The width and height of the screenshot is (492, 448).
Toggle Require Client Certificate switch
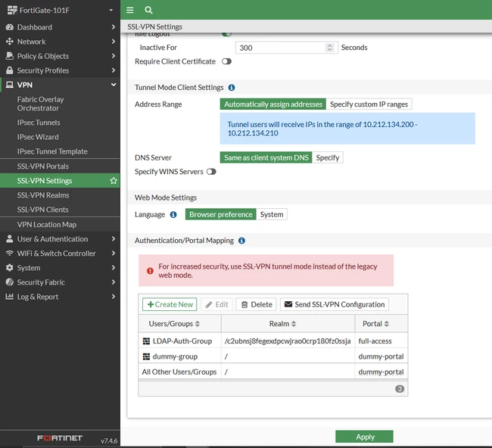coord(226,61)
